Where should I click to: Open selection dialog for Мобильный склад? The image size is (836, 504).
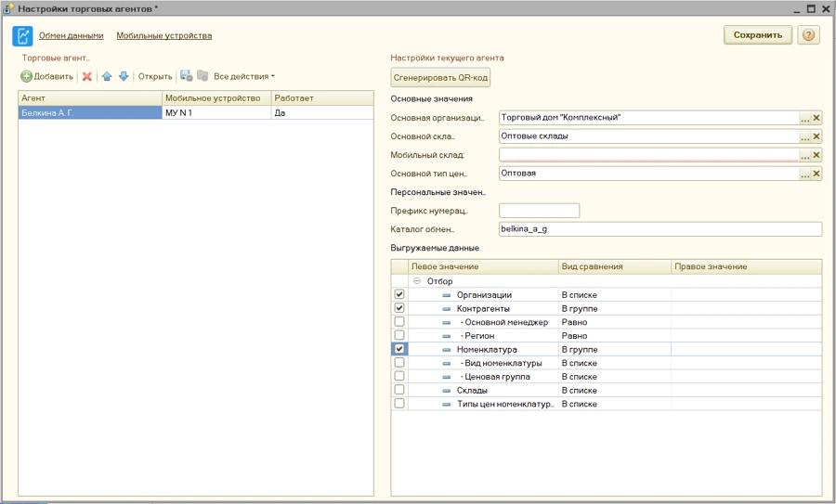[805, 155]
